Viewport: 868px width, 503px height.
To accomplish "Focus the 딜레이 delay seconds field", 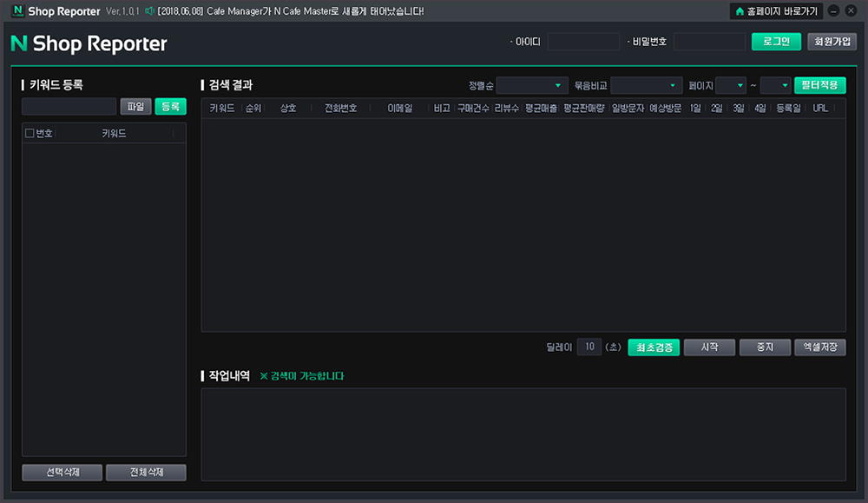I will coord(589,347).
